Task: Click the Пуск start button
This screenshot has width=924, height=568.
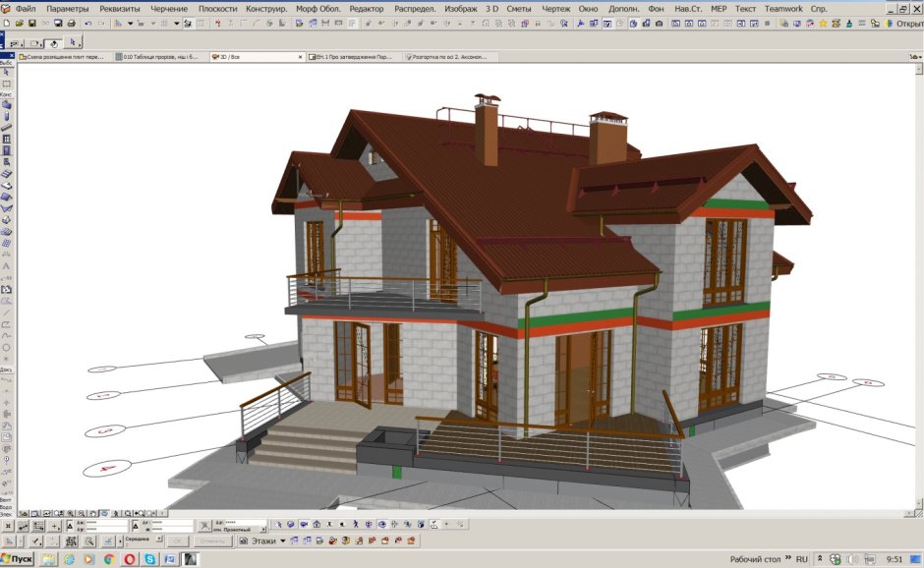Action: 18,559
